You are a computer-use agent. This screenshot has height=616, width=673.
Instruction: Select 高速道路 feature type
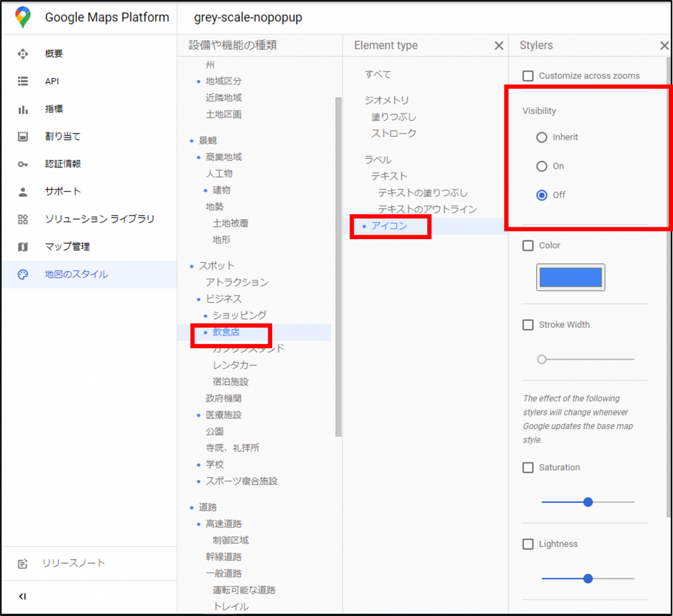[223, 524]
